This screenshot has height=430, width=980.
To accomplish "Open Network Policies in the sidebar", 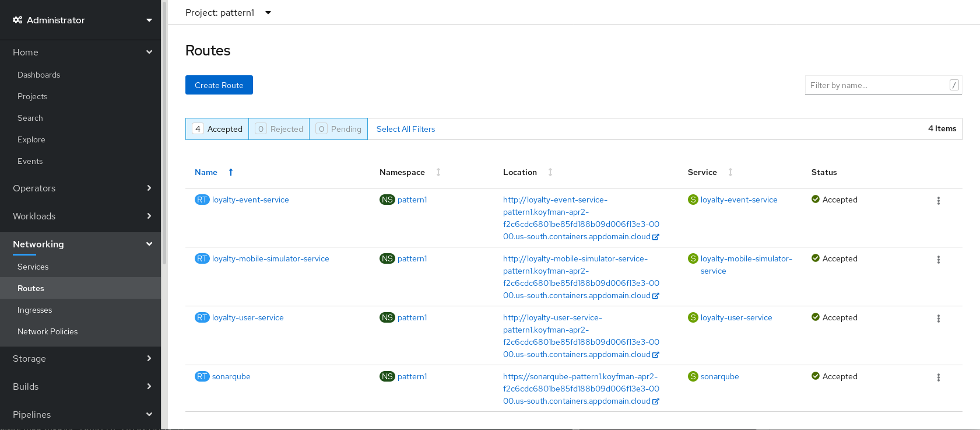I will [x=48, y=331].
